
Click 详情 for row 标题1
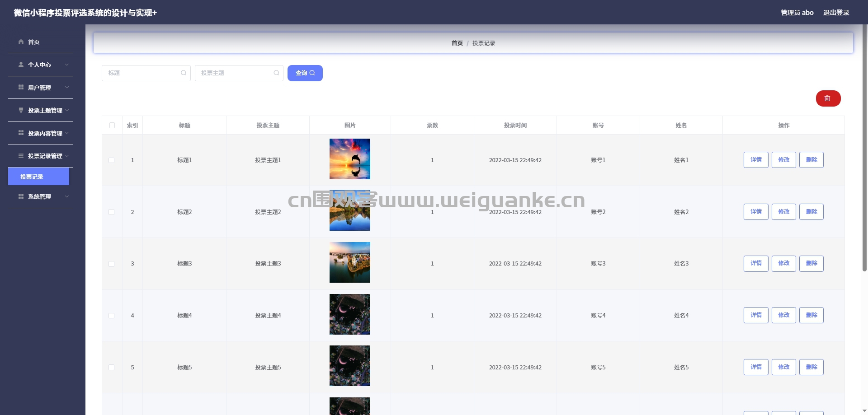756,160
